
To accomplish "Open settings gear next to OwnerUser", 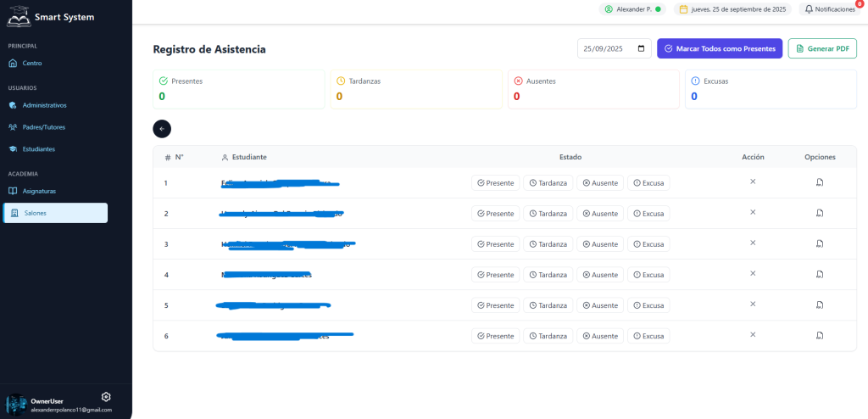I will pos(106,397).
